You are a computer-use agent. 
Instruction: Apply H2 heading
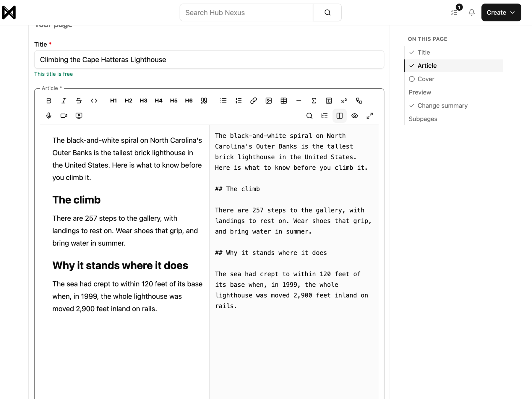click(x=129, y=101)
